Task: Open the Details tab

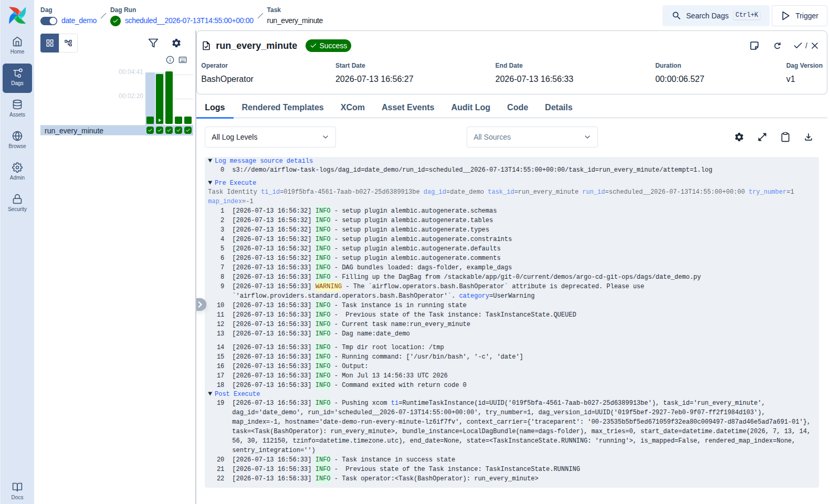Action: click(559, 107)
